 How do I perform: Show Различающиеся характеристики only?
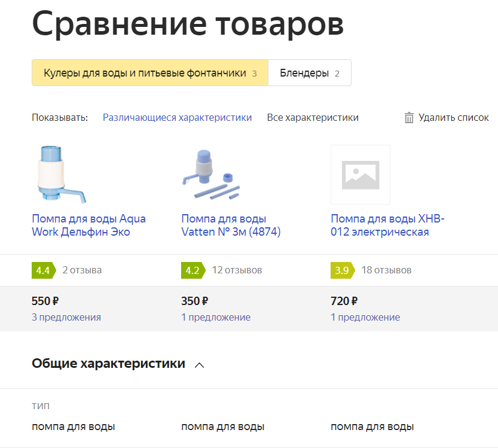click(x=177, y=118)
